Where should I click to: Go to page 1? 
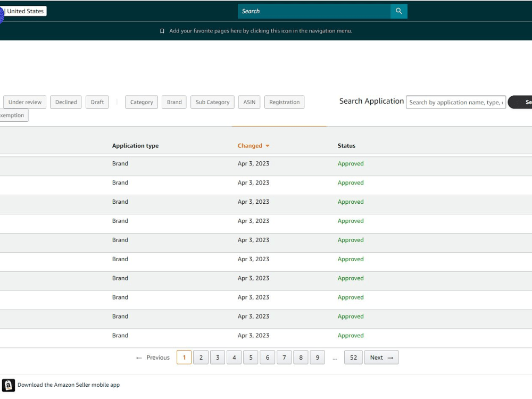[x=184, y=358]
